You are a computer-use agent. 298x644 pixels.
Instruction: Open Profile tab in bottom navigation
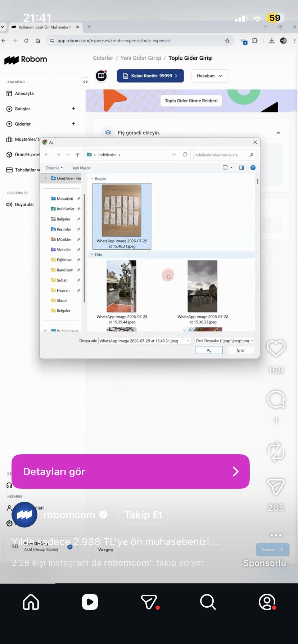pyautogui.click(x=267, y=602)
